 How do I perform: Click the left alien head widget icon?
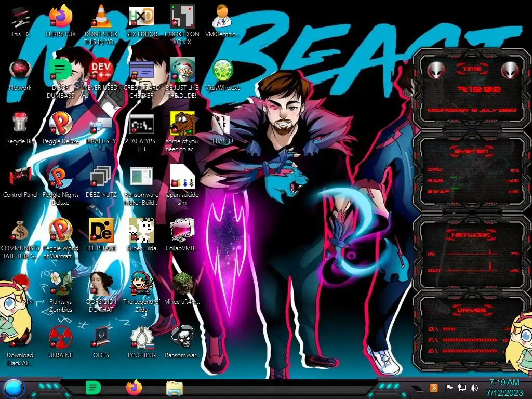[436, 70]
